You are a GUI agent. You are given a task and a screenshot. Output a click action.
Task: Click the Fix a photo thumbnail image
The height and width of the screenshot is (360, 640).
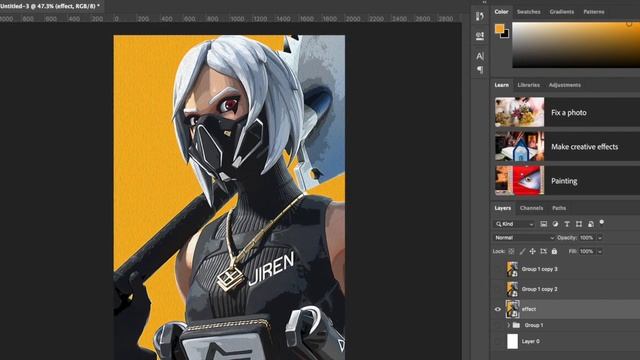pos(520,112)
